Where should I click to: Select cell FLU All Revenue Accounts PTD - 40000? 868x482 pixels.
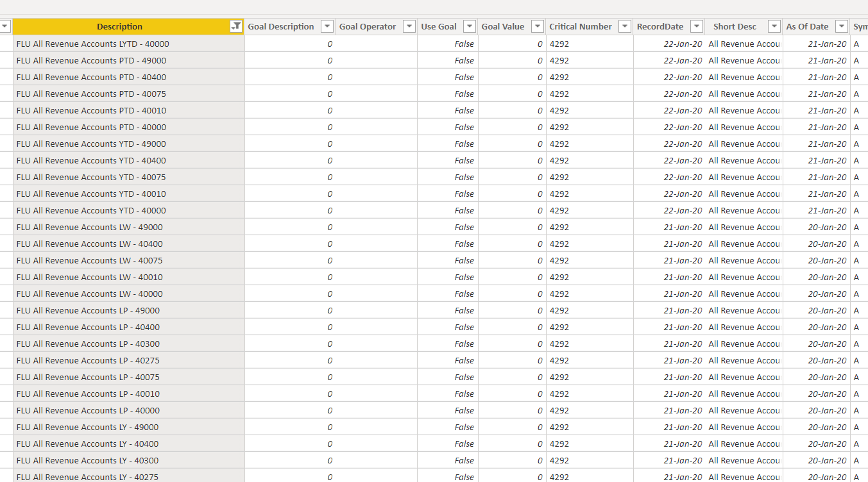(128, 127)
